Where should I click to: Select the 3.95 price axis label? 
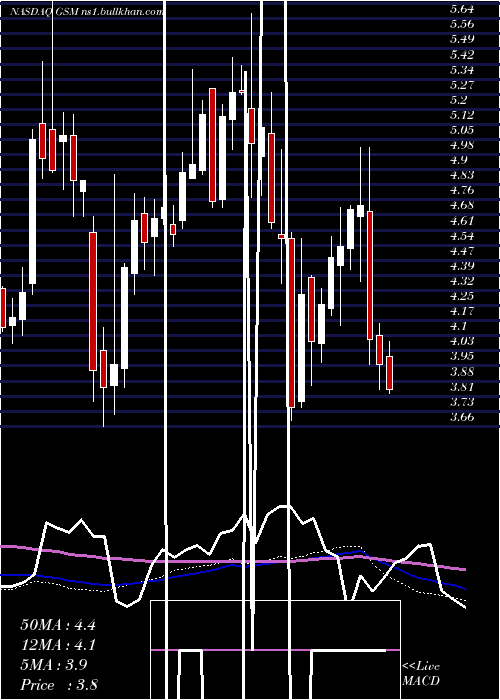462,356
